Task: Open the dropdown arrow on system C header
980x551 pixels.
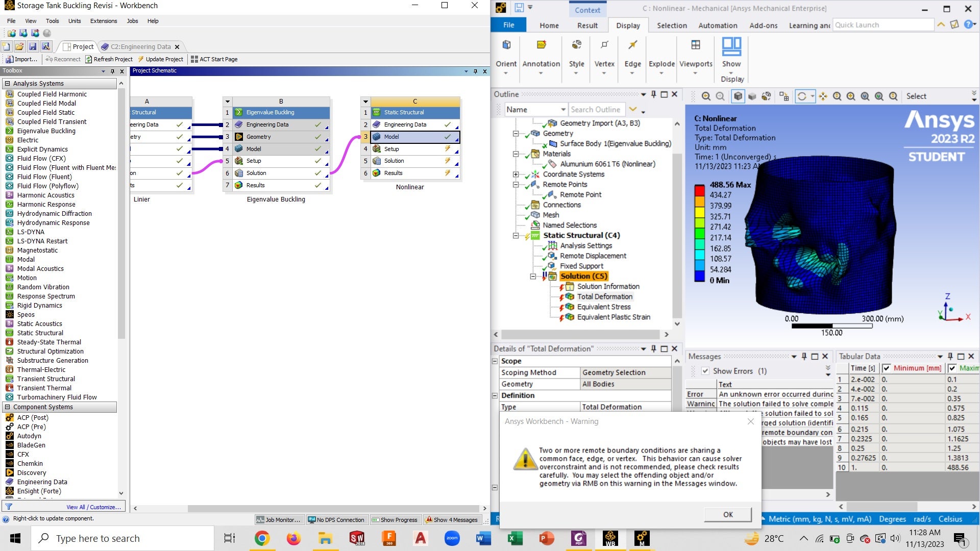Action: tap(365, 102)
